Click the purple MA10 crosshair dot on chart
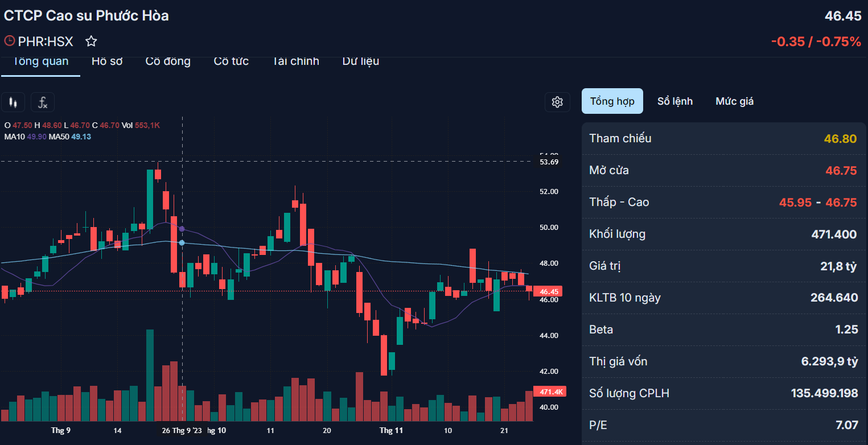 click(x=182, y=229)
